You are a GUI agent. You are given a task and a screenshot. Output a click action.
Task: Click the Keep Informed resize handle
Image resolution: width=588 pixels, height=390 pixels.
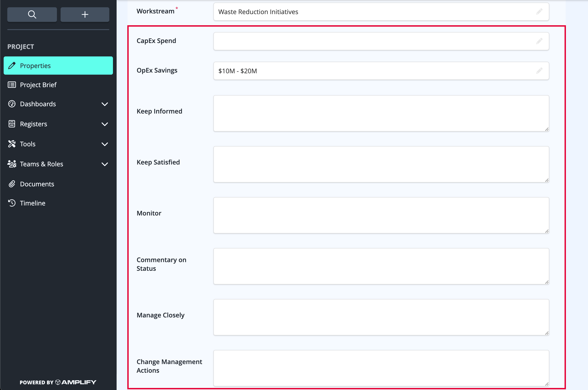click(x=547, y=129)
